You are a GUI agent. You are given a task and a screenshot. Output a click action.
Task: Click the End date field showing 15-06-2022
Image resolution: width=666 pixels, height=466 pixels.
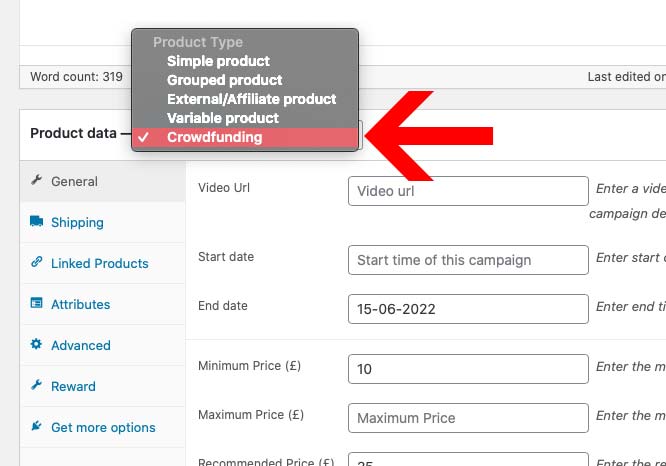coord(468,309)
